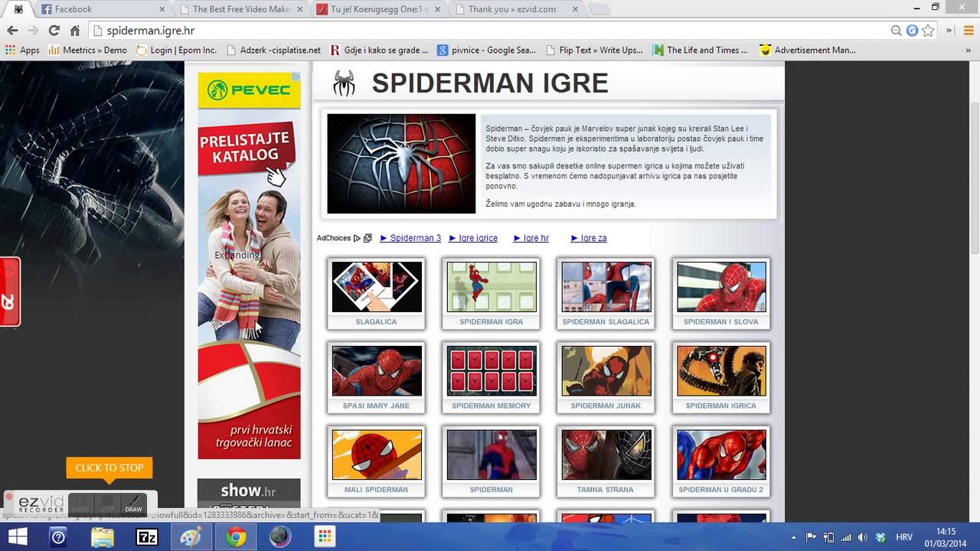This screenshot has width=980, height=551.
Task: Open the pivnice - Google Search bookmark
Action: 486,50
